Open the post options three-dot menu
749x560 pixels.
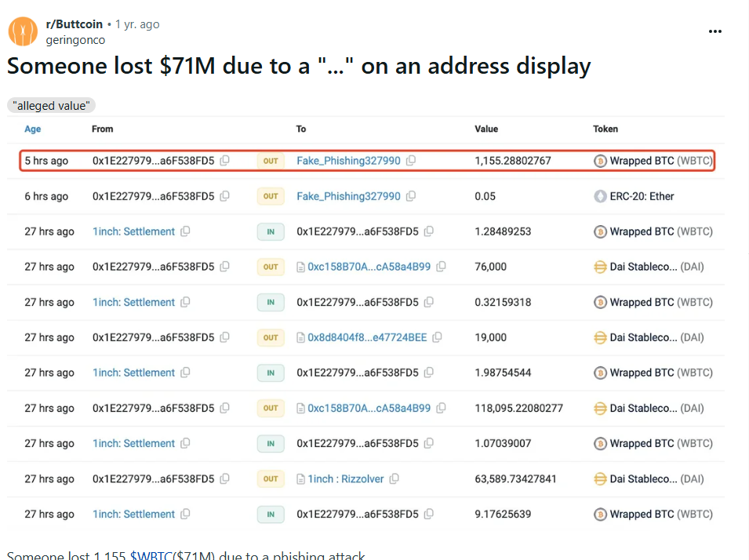[714, 32]
